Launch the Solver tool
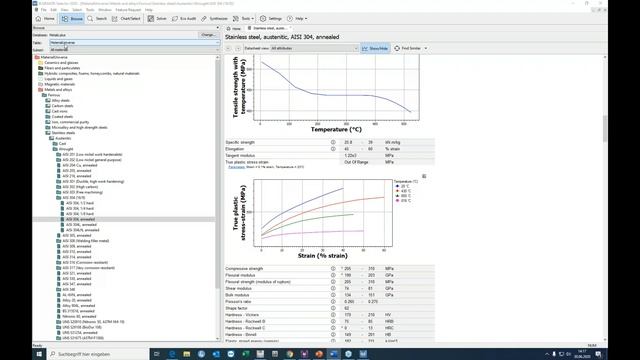This screenshot has height=360, width=640. 157,19
